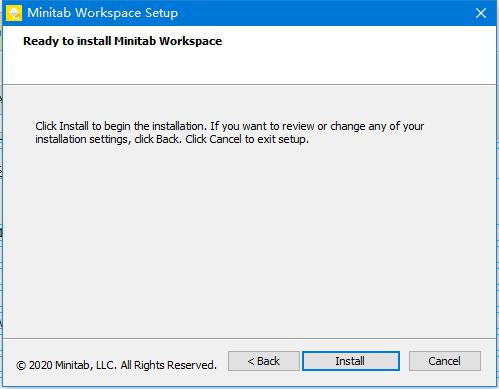Cancel the setup with the Cancel button
Viewport: 499px width, 389px height.
point(445,361)
